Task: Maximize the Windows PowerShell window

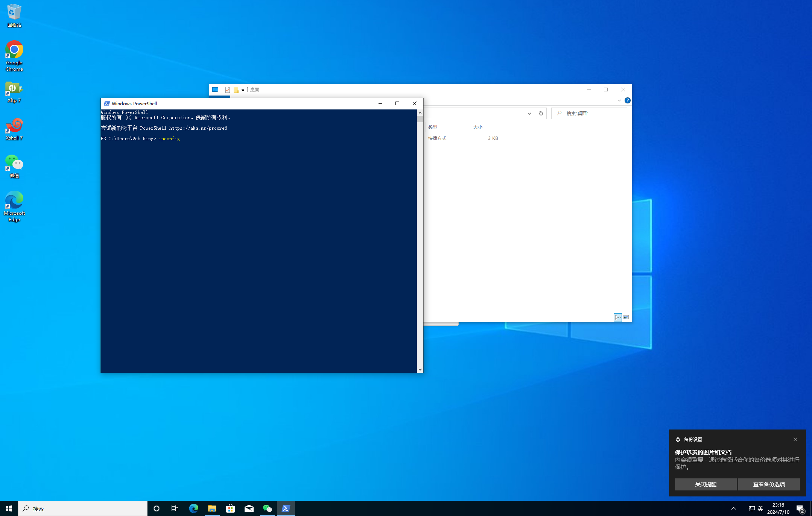Action: coord(397,103)
